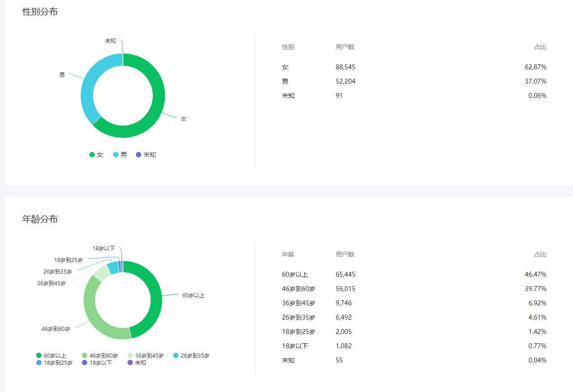Toggle the 18岁以下 legend entry
573x392 pixels.
pyautogui.click(x=97, y=362)
